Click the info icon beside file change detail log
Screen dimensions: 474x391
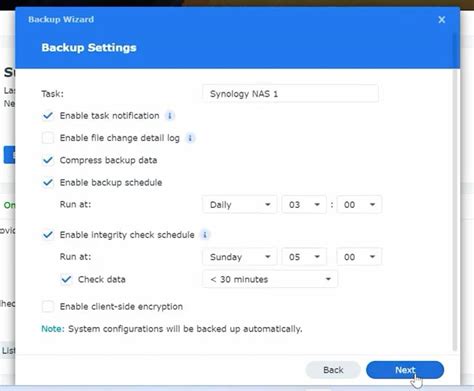190,138
